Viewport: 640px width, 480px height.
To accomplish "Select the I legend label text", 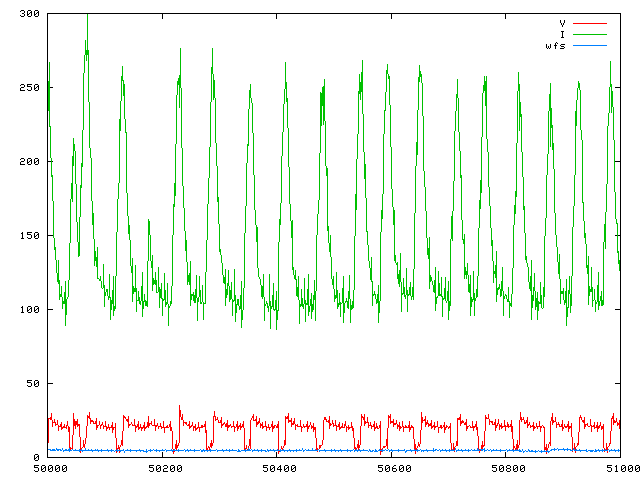I will 562,34.
